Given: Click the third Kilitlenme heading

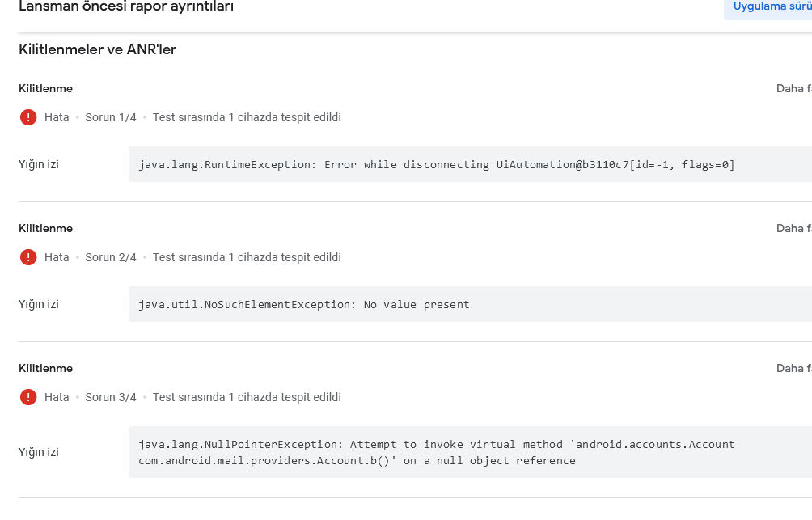Looking at the screenshot, I should pyautogui.click(x=45, y=368).
